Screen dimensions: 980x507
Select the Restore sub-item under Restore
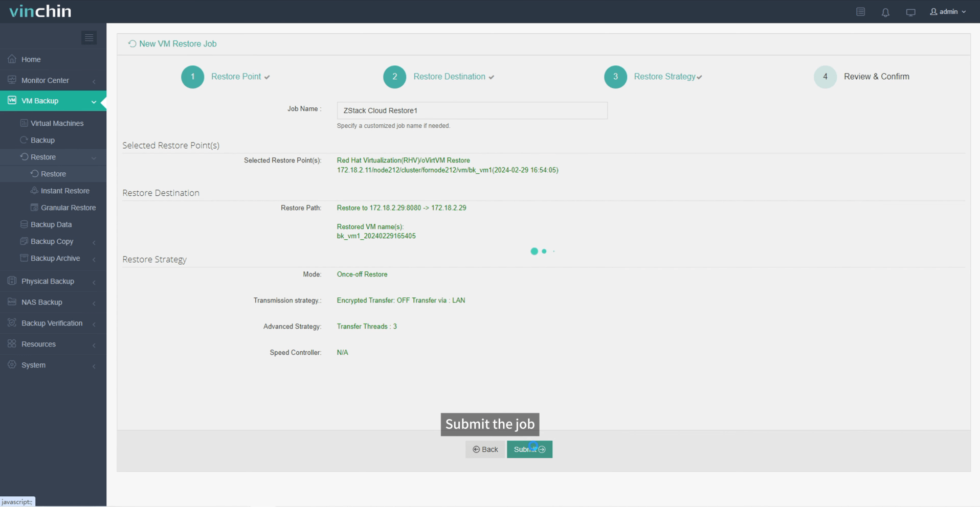pos(53,174)
